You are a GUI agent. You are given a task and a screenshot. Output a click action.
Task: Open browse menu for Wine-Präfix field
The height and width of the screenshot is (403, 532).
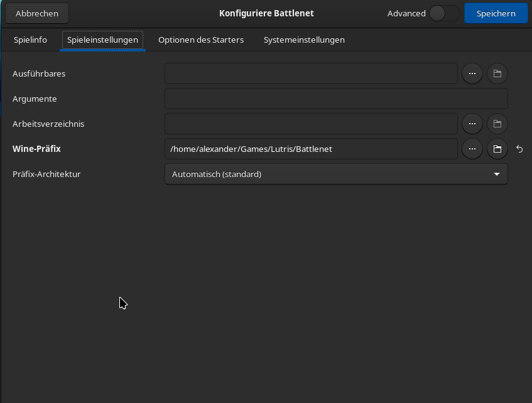pyautogui.click(x=472, y=149)
